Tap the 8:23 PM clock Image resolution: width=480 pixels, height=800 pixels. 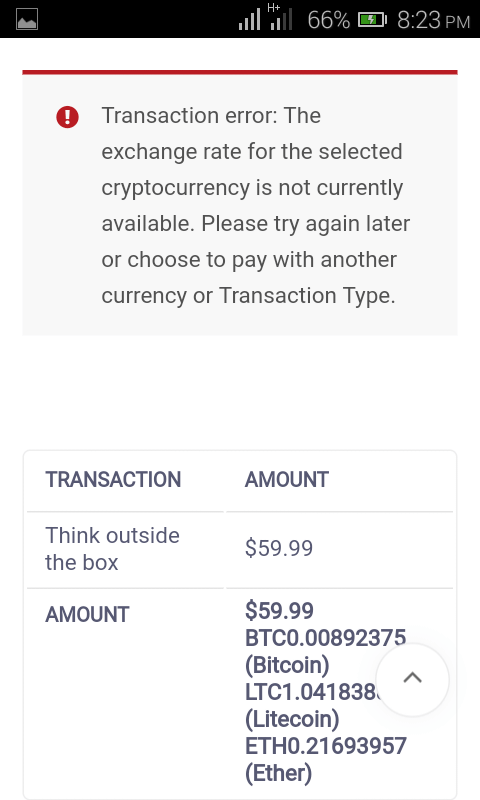433,20
